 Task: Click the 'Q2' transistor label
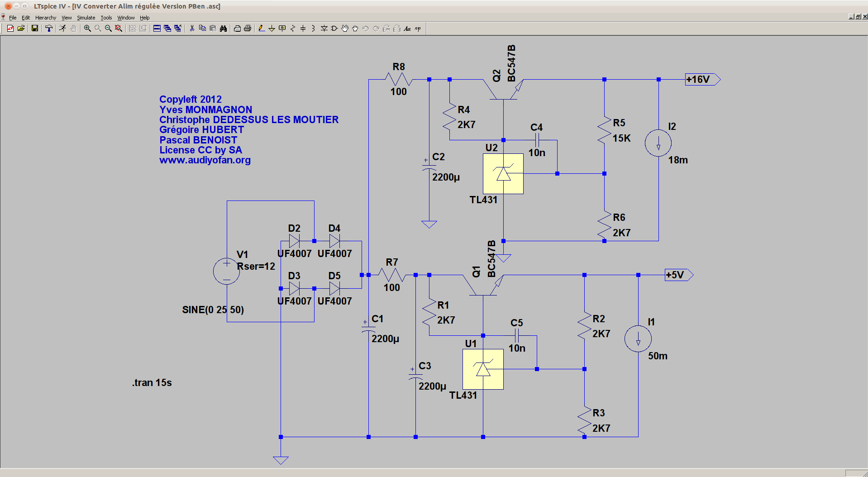click(x=497, y=76)
